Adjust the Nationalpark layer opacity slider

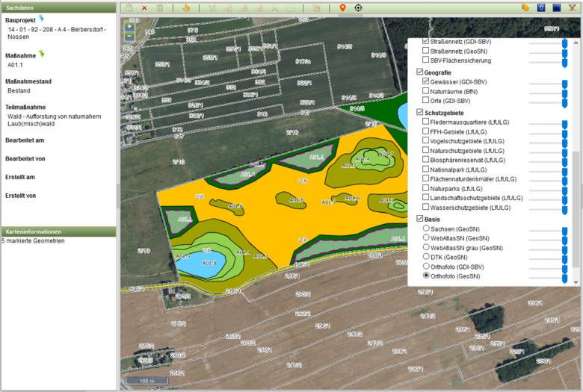click(x=564, y=172)
